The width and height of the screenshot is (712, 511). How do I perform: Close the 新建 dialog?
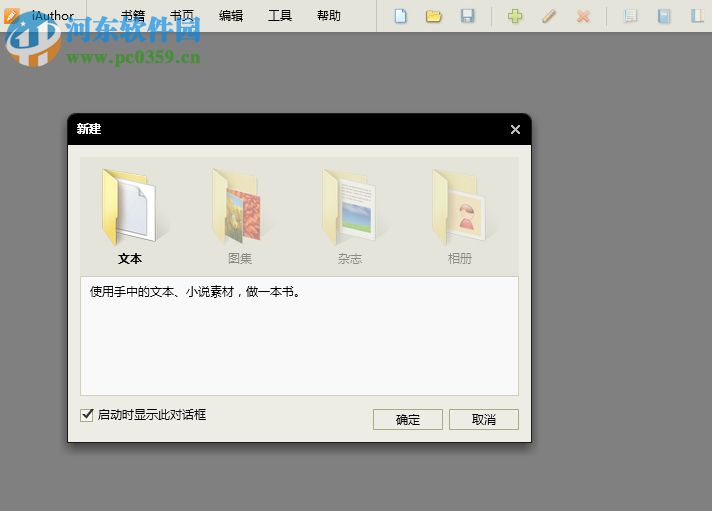[515, 129]
